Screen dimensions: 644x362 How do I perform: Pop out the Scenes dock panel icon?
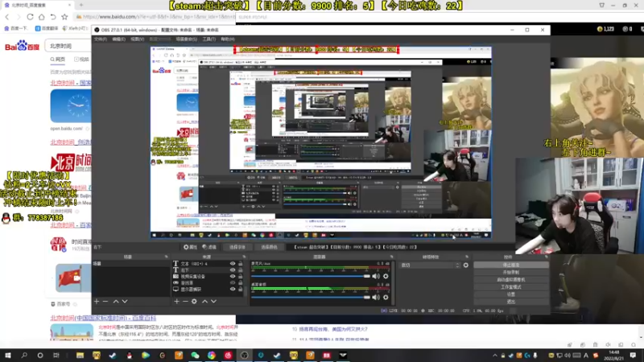click(167, 257)
